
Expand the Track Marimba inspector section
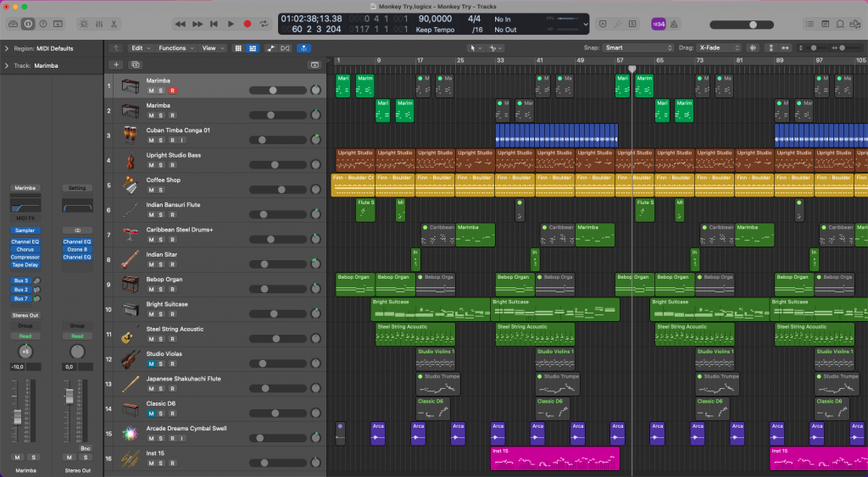pyautogui.click(x=7, y=66)
